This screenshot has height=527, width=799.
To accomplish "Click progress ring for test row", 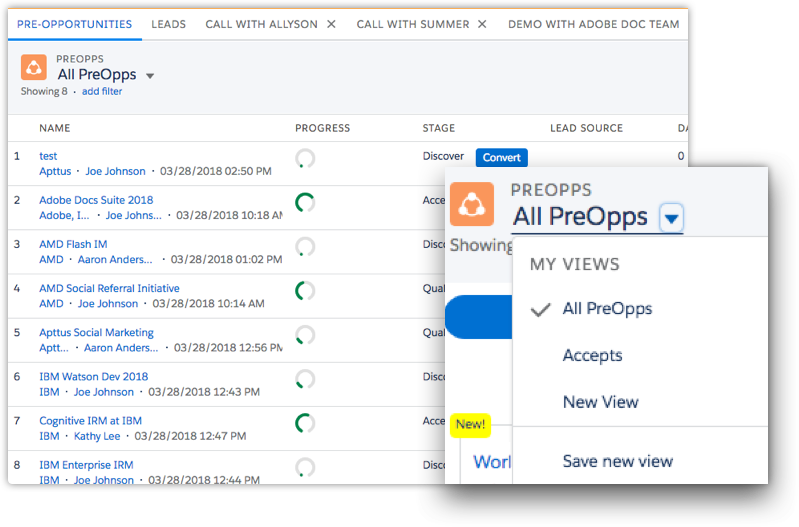I will point(305,159).
